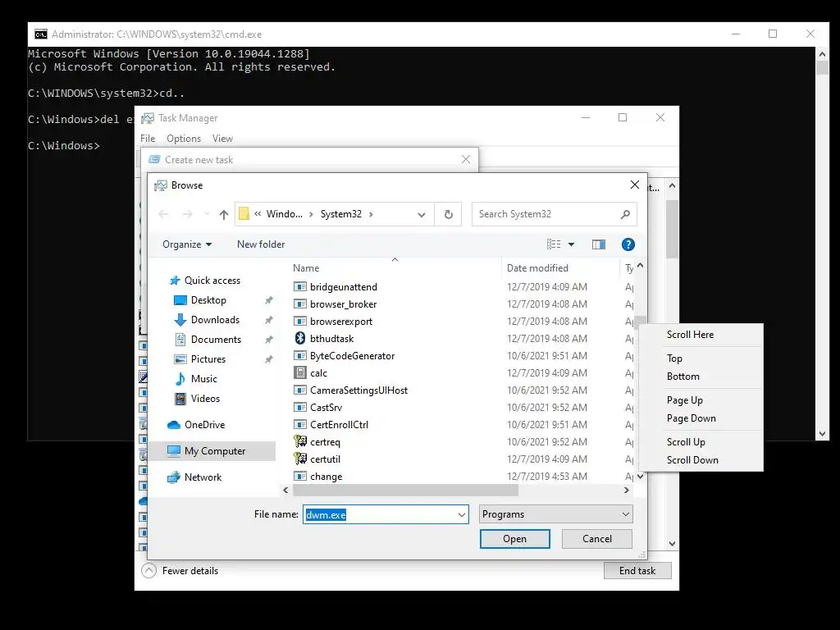
Task: Click the Open button
Action: 515,539
